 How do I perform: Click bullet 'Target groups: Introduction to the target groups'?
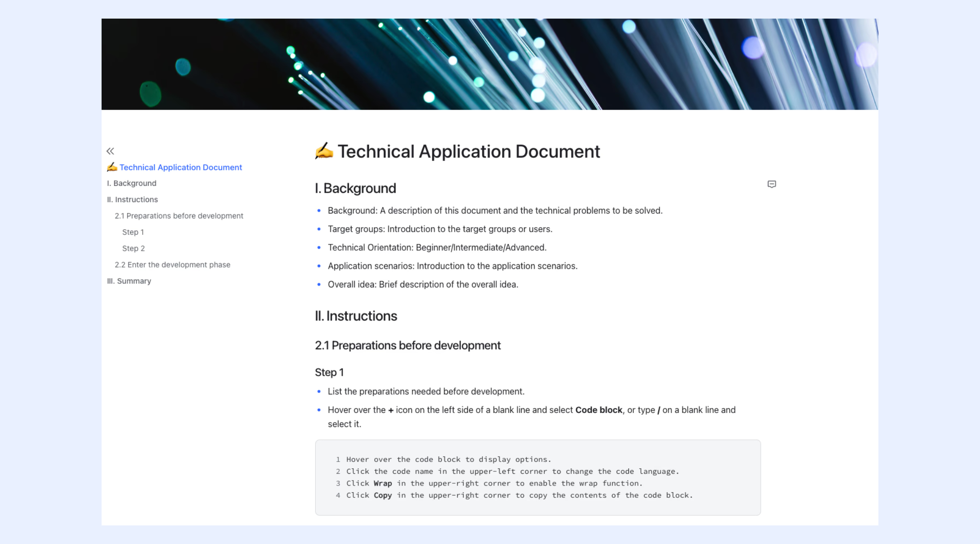pos(440,229)
